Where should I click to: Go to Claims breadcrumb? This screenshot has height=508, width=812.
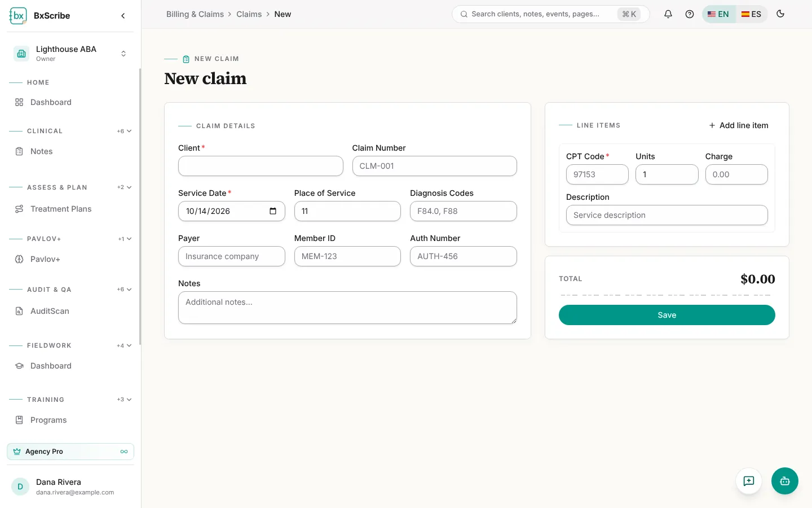pos(249,14)
